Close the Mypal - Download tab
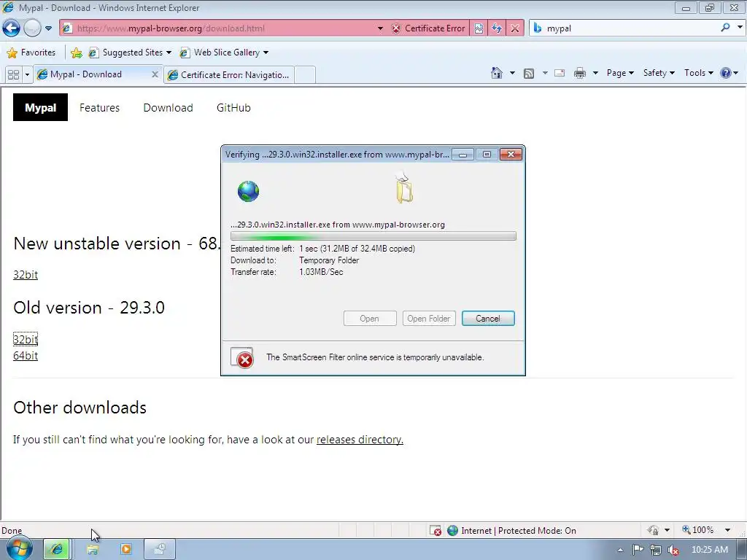This screenshot has width=747, height=560. 155,74
